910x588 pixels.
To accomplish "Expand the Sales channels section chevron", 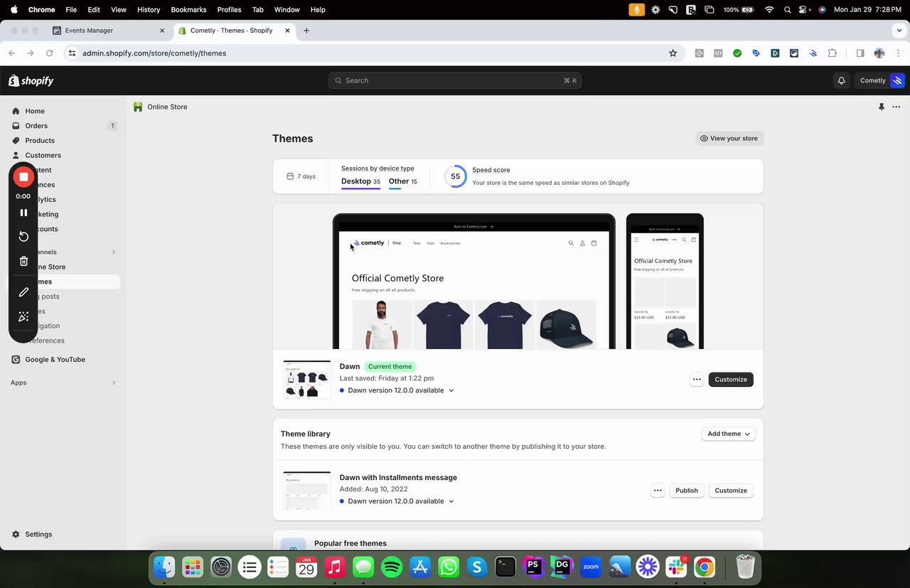I will pos(114,252).
